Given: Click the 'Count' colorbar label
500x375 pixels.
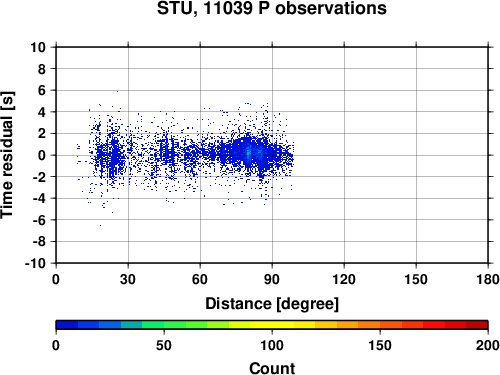Looking at the screenshot, I should tap(272, 368).
